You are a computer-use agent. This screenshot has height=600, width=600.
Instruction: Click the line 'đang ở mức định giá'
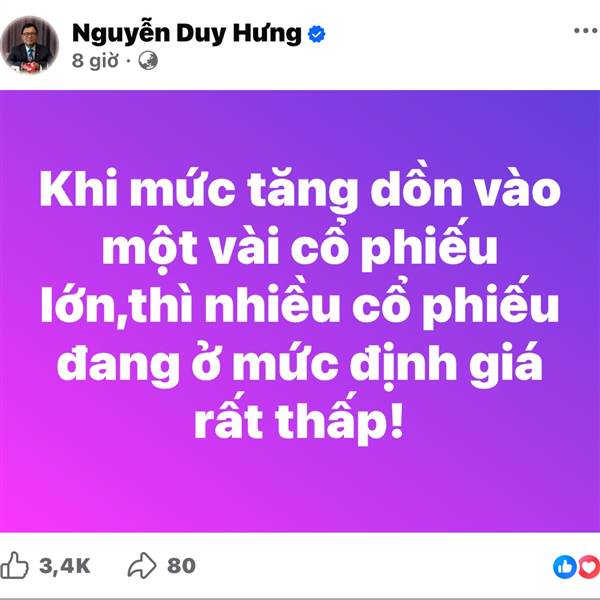point(300,363)
